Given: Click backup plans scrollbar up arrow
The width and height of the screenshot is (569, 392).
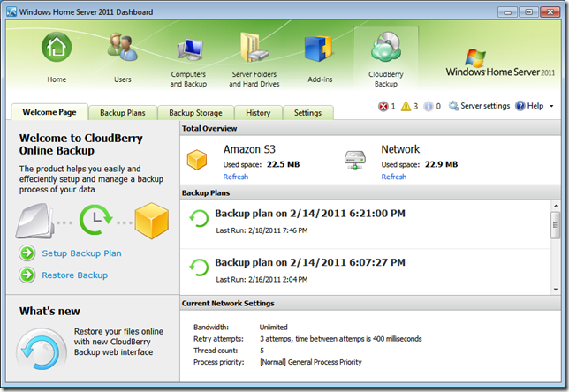Looking at the screenshot, I should 556,206.
